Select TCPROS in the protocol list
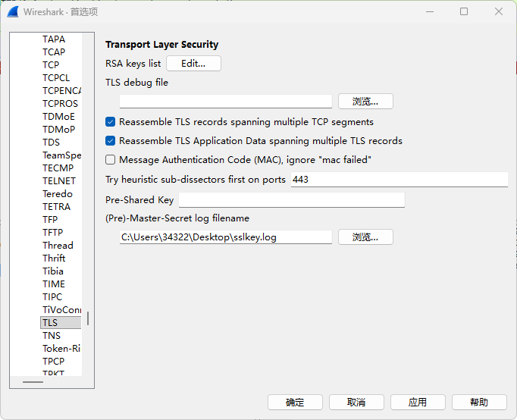Image resolution: width=517 pixels, height=420 pixels. (x=60, y=104)
